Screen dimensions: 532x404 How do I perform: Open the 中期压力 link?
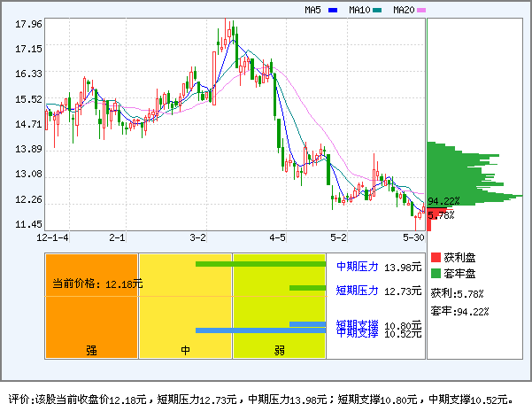[x=357, y=266]
